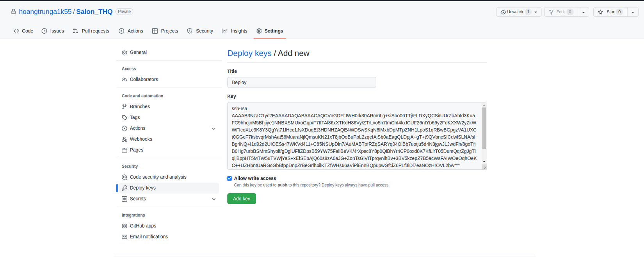This screenshot has height=260, width=644.
Task: Follow the Deploy keys breadcrumb link
Action: (x=249, y=53)
